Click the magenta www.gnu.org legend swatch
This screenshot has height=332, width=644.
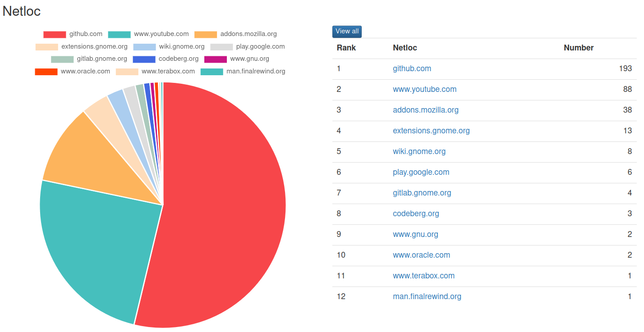[215, 59]
